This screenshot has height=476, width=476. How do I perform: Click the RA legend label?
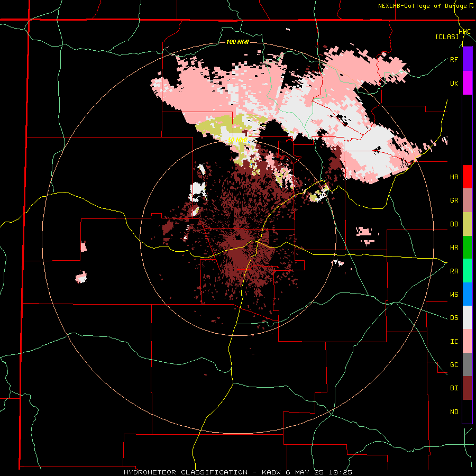tap(454, 271)
